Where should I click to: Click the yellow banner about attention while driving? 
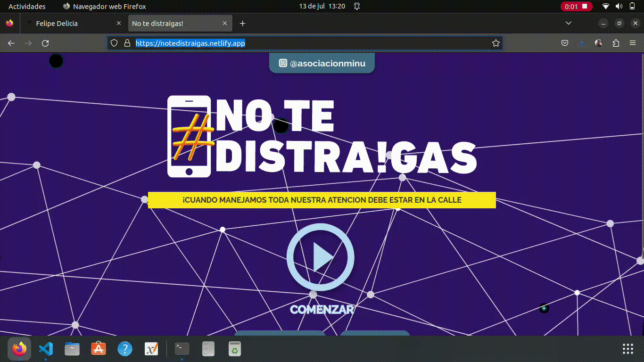point(322,200)
